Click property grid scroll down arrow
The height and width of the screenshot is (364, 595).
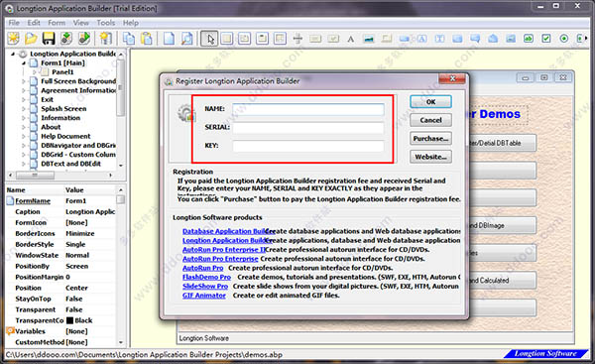[121, 342]
